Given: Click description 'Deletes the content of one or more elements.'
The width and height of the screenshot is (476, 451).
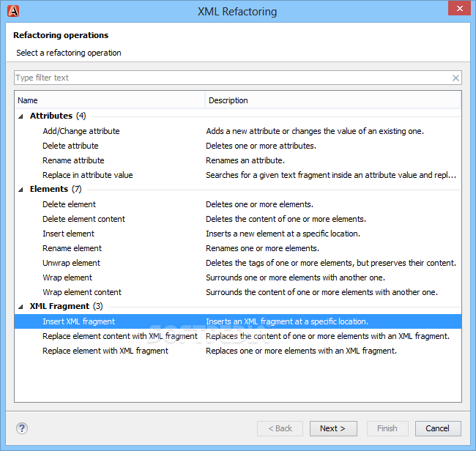Looking at the screenshot, I should click(286, 219).
